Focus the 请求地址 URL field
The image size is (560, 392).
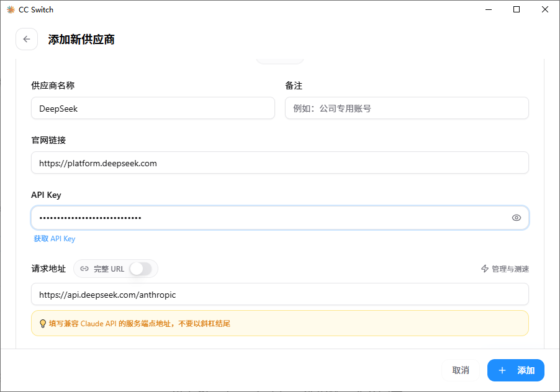[x=279, y=294]
